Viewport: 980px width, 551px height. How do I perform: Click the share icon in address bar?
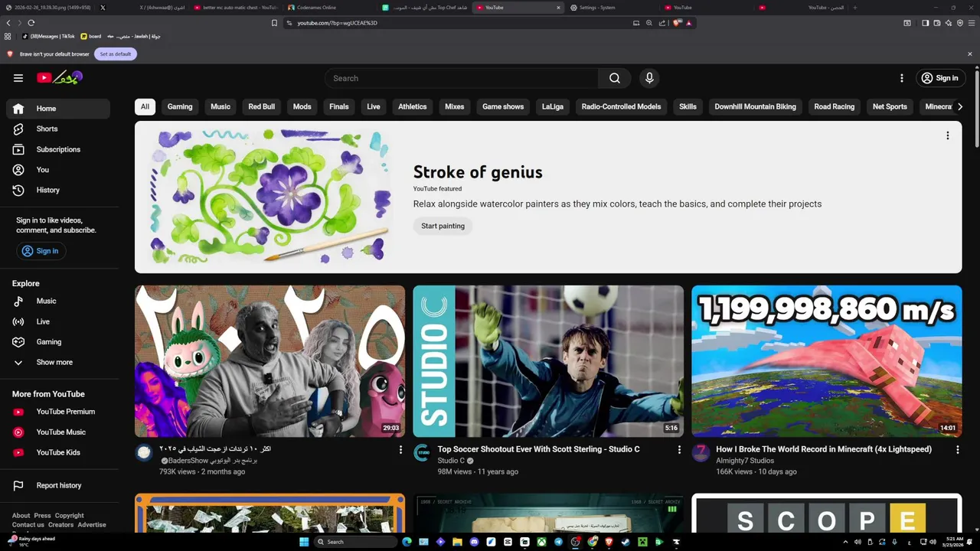(662, 23)
